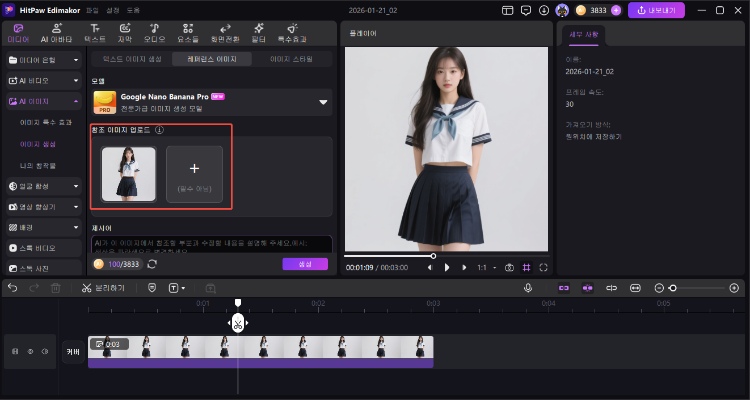The height and width of the screenshot is (400, 750).
Task: Open the 1:1 aspect ratio dropdown
Action: (x=486, y=267)
